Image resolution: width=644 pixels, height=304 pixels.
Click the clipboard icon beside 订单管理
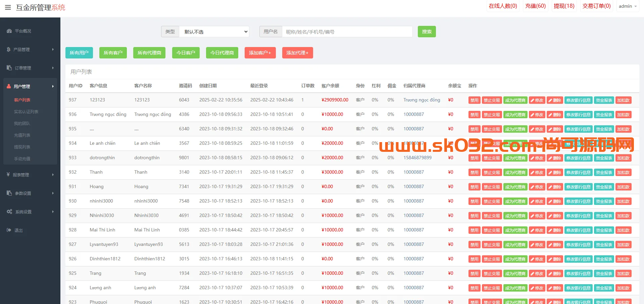[x=9, y=68]
